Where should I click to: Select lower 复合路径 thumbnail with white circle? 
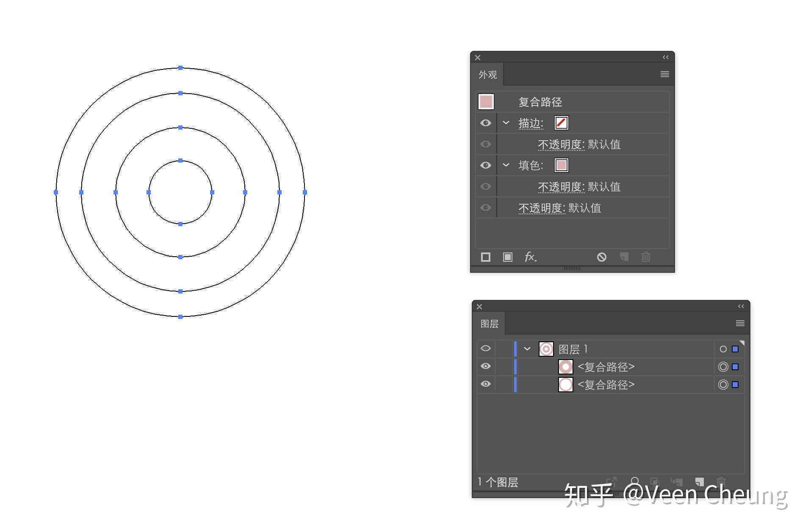tap(566, 385)
